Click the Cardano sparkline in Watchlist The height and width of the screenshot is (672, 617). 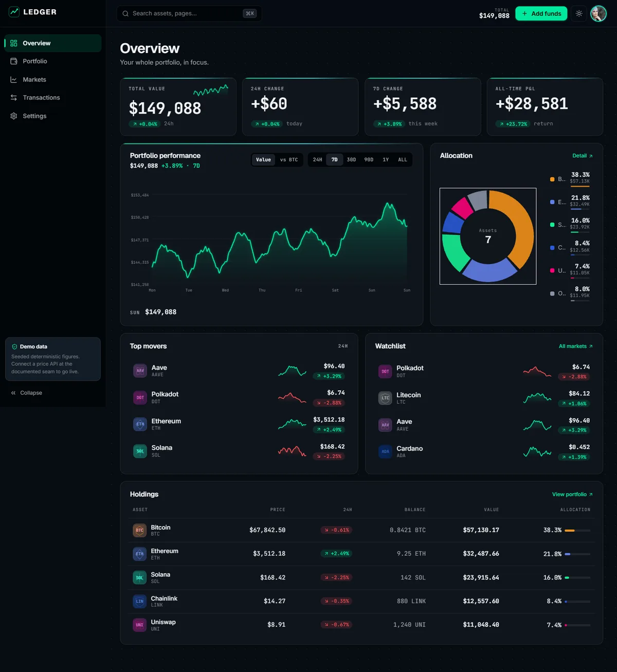click(537, 452)
